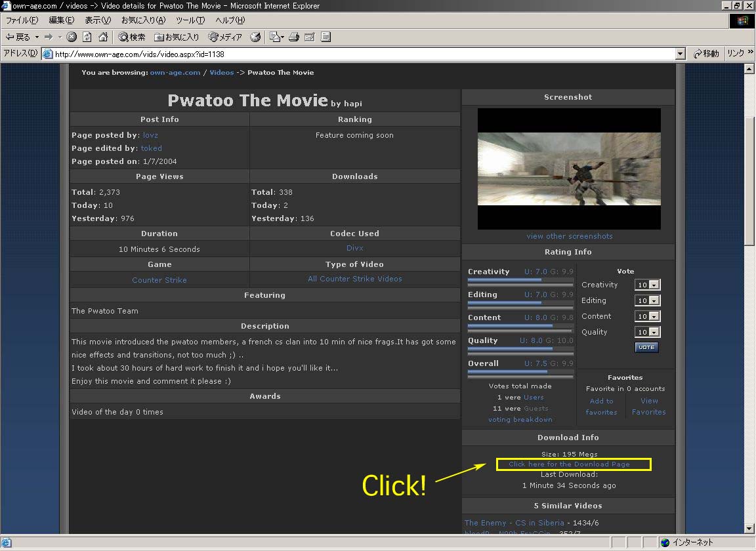
Task: Click the Forward arrow toolbar button
Action: 48,37
